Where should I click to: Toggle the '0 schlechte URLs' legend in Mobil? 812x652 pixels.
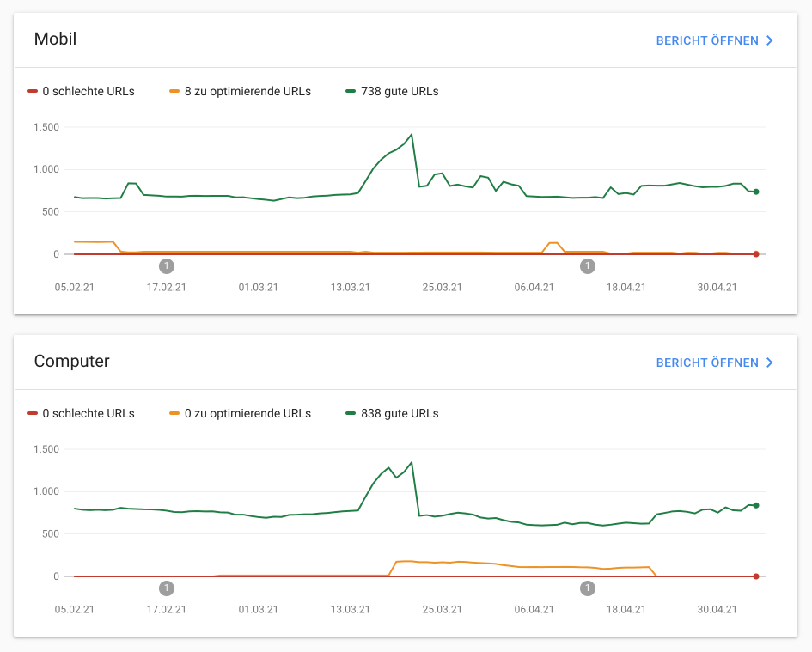pyautogui.click(x=82, y=91)
